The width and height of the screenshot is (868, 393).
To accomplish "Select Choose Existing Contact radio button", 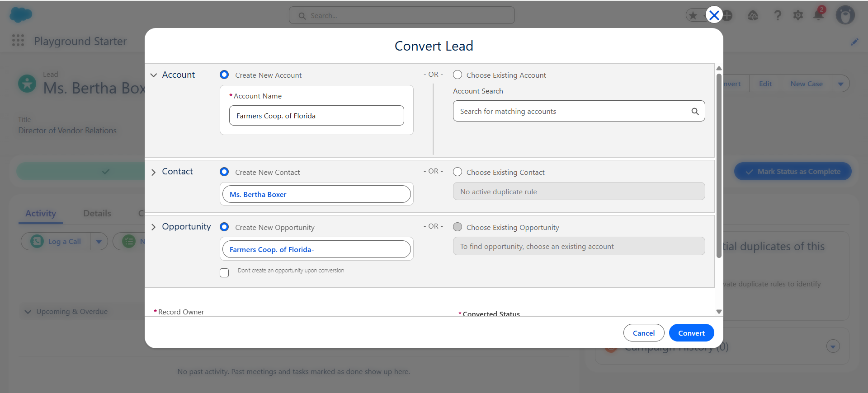I will pos(458,172).
